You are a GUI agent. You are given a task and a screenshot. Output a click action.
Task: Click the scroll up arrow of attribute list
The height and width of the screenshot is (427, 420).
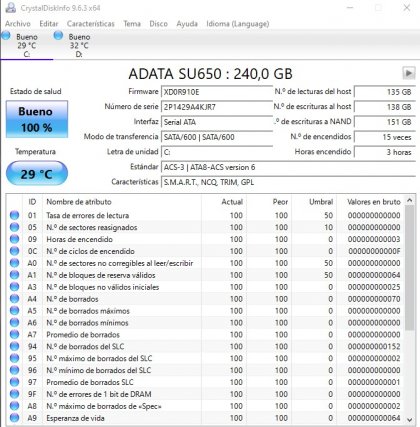tap(410, 201)
